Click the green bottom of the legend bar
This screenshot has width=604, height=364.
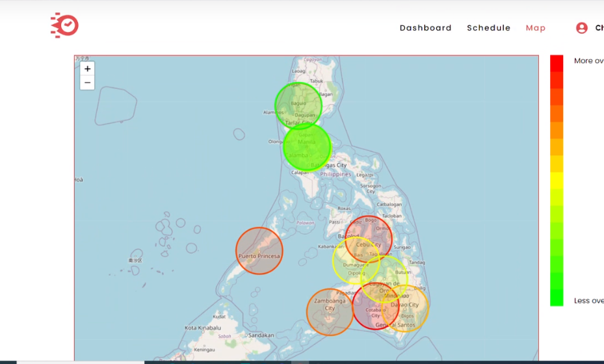tap(557, 298)
